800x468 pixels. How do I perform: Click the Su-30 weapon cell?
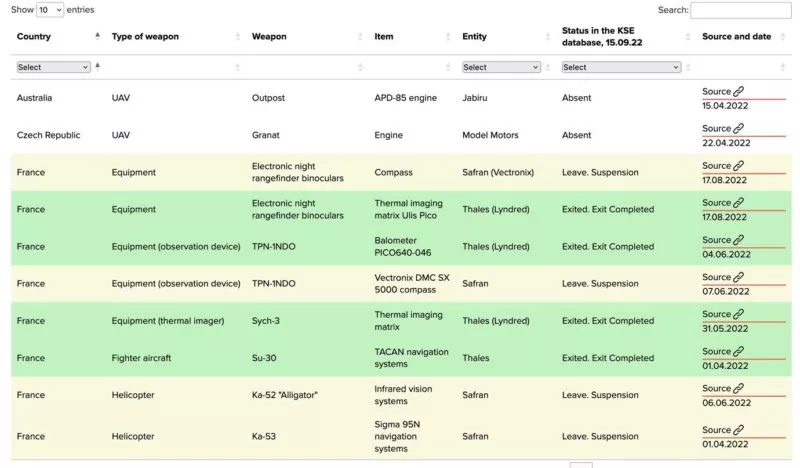click(264, 358)
